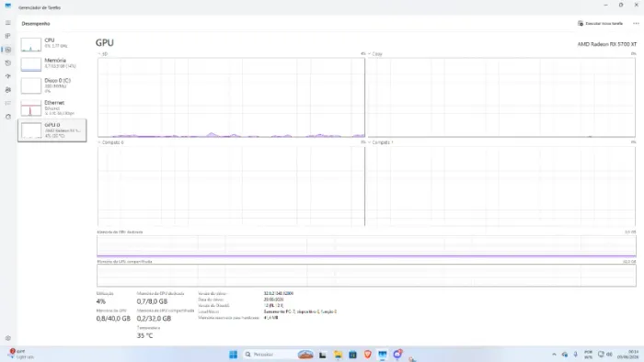Click the 0,7/8,0 GB dedicated memory value
Screen dimensions: 644x362
pyautogui.click(x=152, y=301)
